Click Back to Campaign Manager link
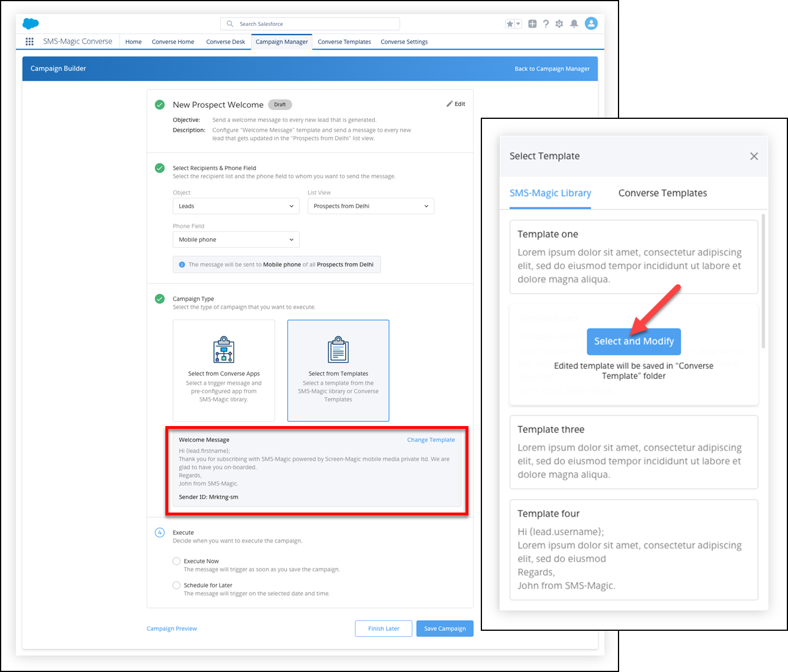Image resolution: width=788 pixels, height=672 pixels. tap(552, 69)
